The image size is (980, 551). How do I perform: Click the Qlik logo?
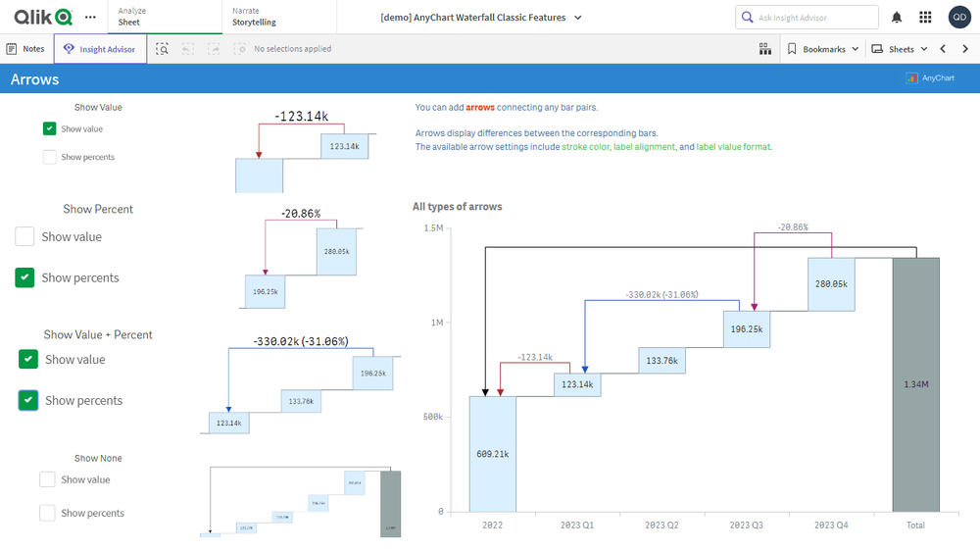click(x=42, y=17)
